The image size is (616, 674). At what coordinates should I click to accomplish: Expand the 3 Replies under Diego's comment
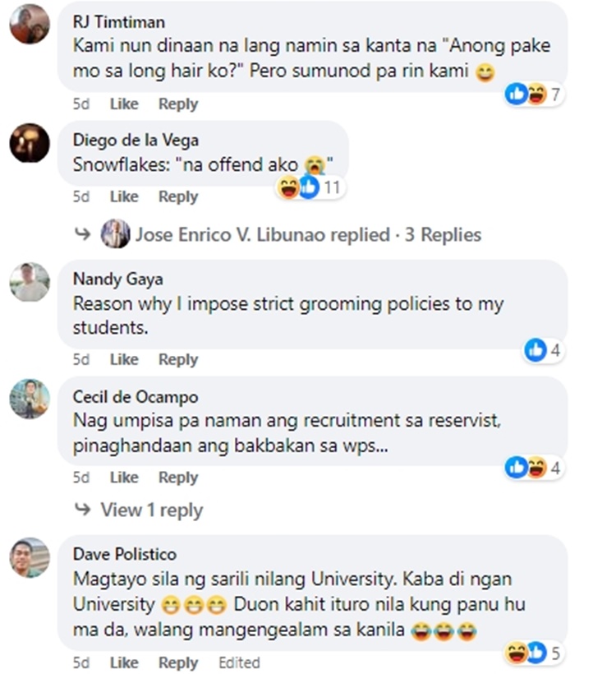click(x=308, y=235)
